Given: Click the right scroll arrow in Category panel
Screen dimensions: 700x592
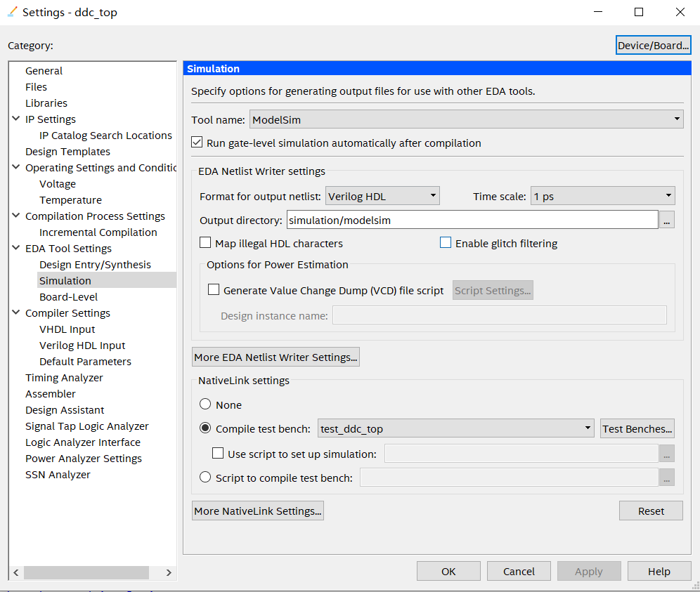Looking at the screenshot, I should click(x=169, y=572).
